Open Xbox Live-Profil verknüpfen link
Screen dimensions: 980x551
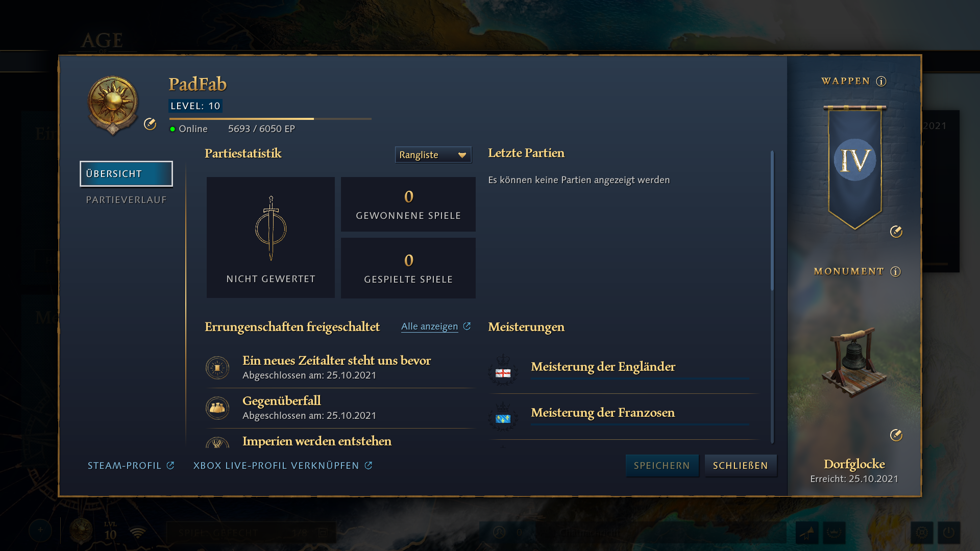[x=283, y=465]
